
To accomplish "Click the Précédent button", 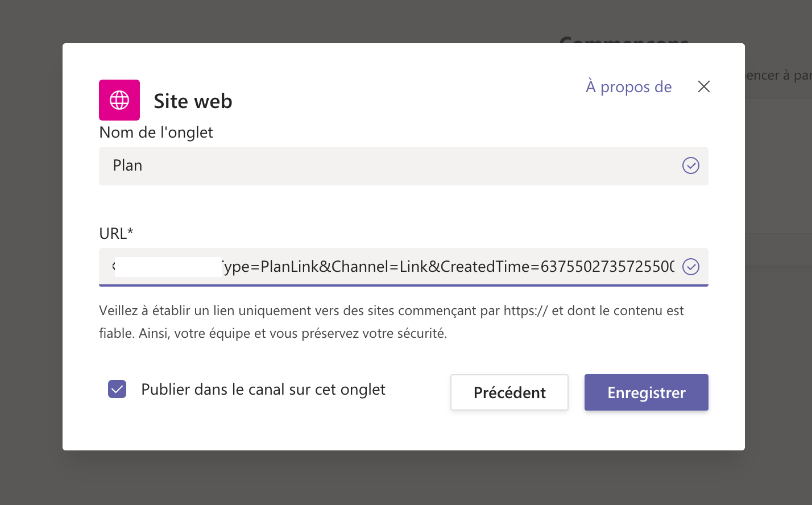I will coord(509,392).
